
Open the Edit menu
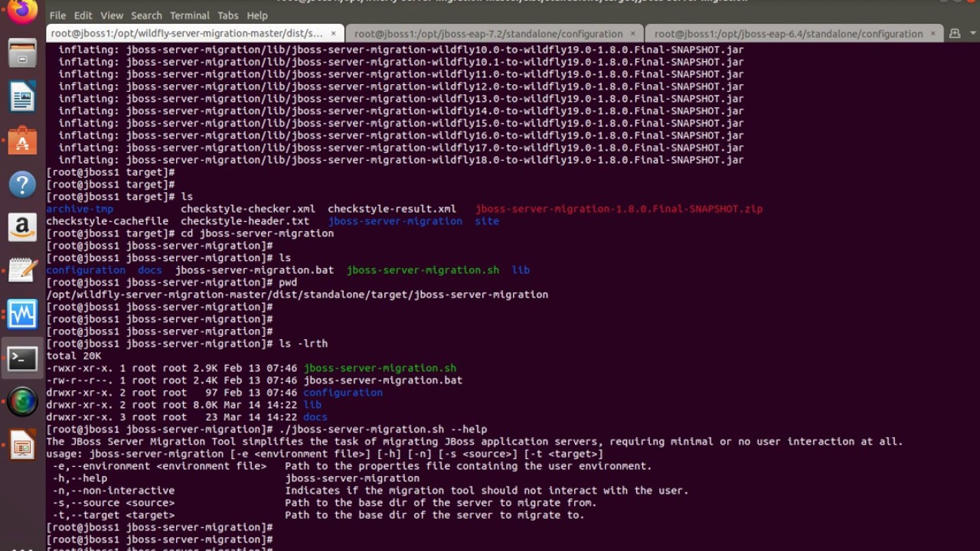click(83, 15)
